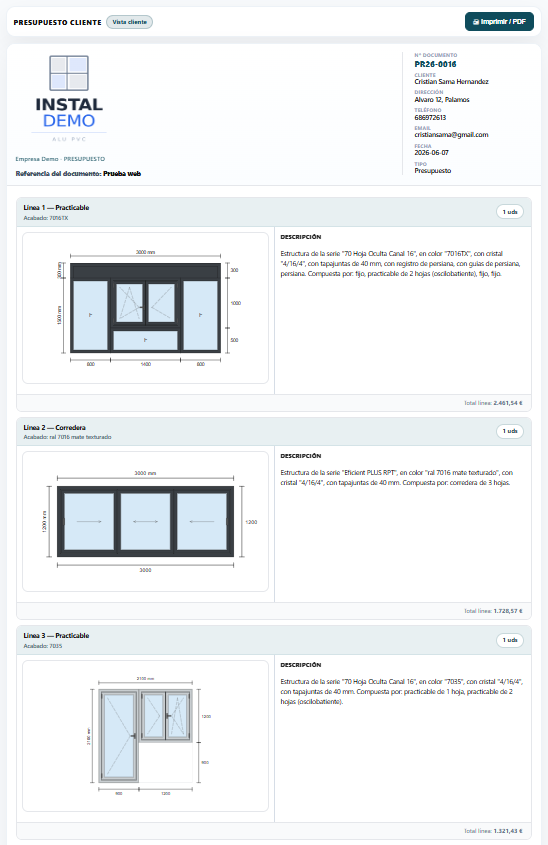Open the Línea 1 Practicable window drawing
The width and height of the screenshot is (548, 845).
[145, 308]
